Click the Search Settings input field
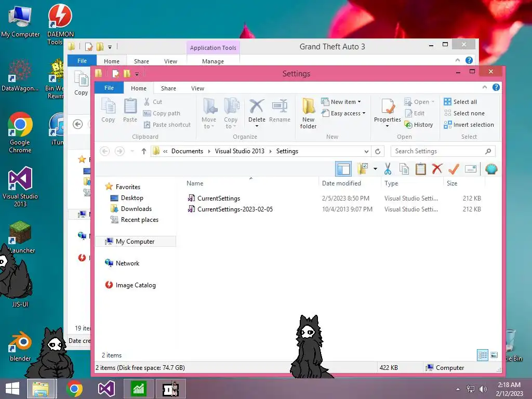532x399 pixels. [443, 151]
